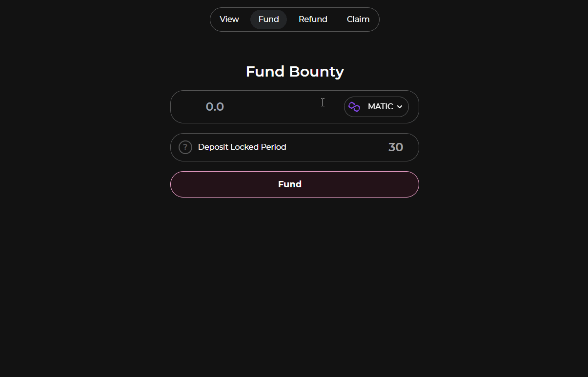
Task: Open the Refund tab
Action: (313, 19)
